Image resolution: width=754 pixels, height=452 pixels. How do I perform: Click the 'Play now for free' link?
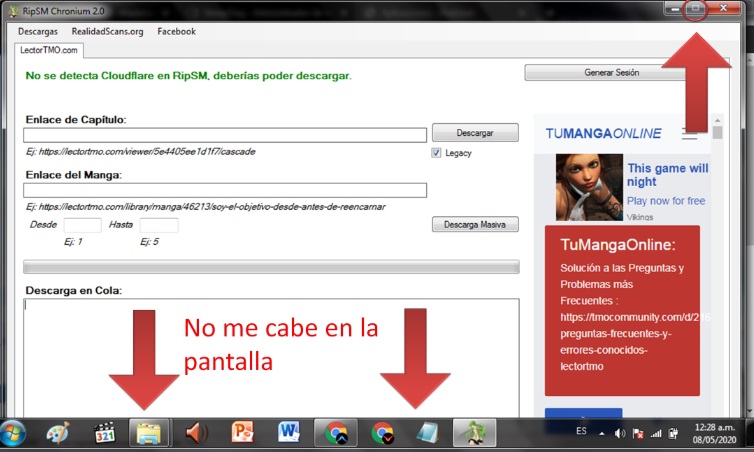(x=666, y=201)
